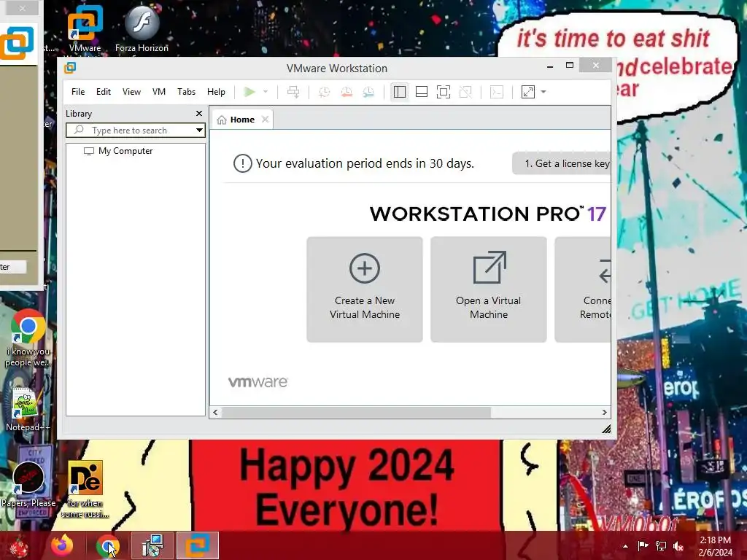Open the power options dropdown arrow

266,92
